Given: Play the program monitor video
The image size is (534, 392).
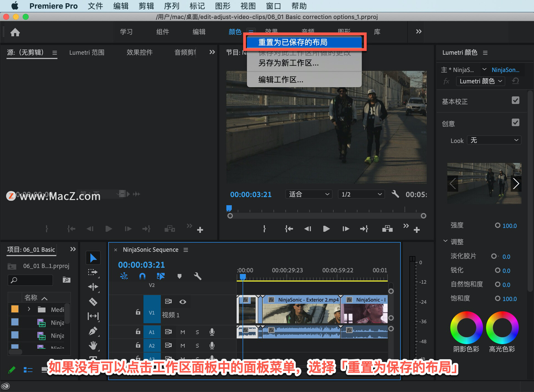Looking at the screenshot, I should 326,229.
